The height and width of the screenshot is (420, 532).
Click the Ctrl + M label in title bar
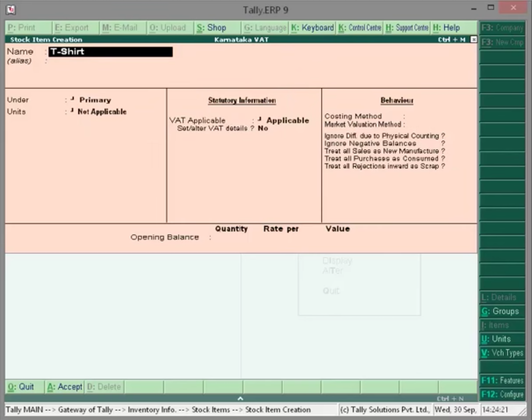click(x=452, y=40)
